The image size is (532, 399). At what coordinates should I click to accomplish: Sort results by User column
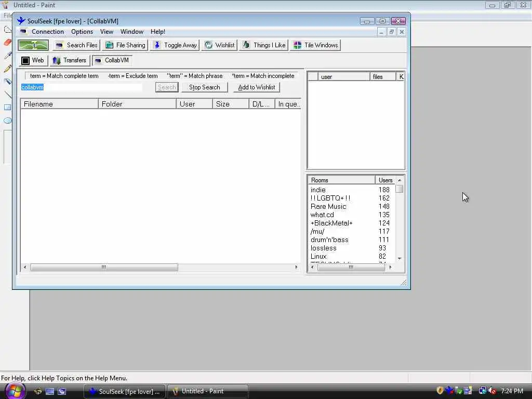point(194,104)
